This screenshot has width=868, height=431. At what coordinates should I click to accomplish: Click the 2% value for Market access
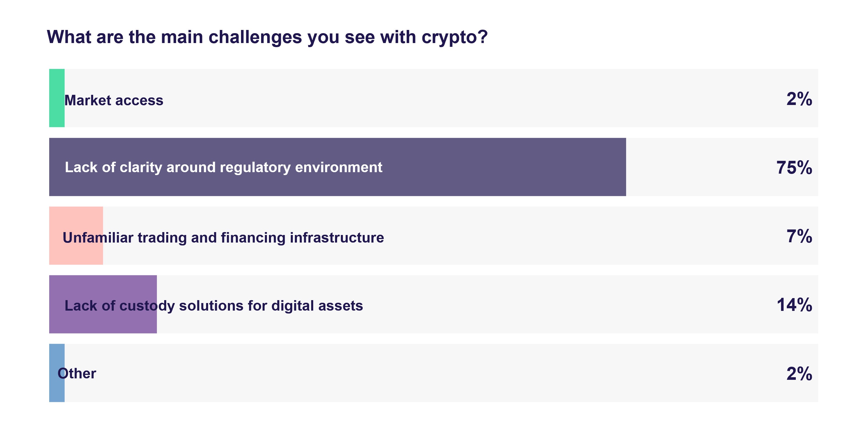pos(799,99)
